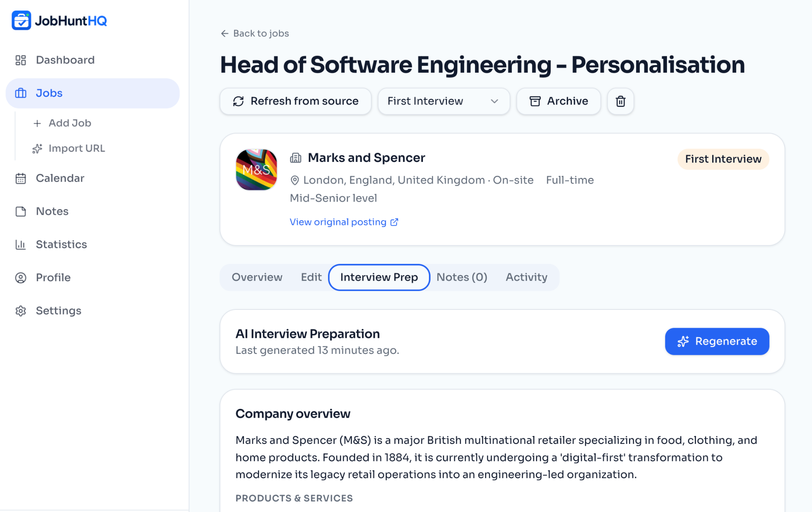Image resolution: width=812 pixels, height=512 pixels.
Task: View Statistics in the sidebar
Action: click(x=93, y=244)
